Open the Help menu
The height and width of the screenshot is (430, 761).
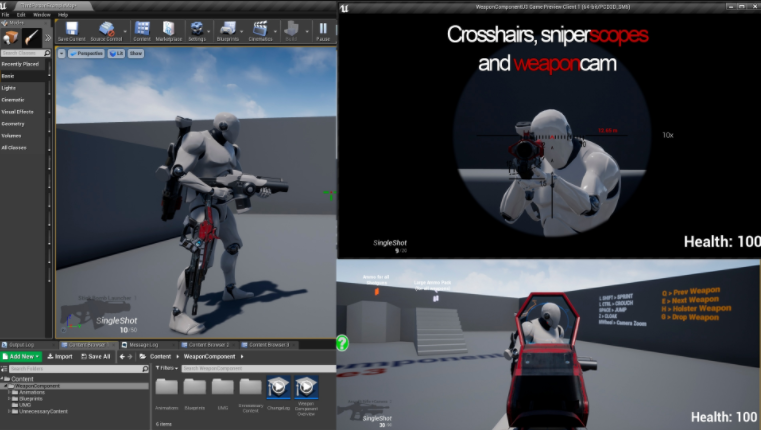coord(63,15)
